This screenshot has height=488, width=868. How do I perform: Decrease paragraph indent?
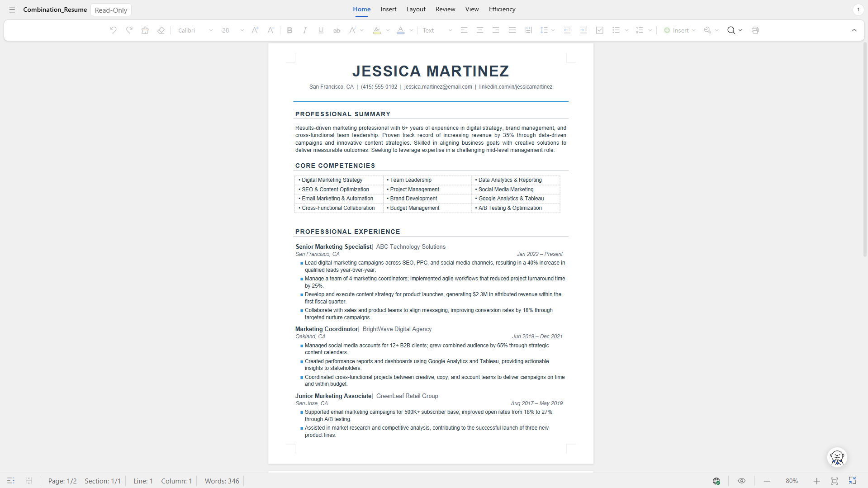(567, 30)
